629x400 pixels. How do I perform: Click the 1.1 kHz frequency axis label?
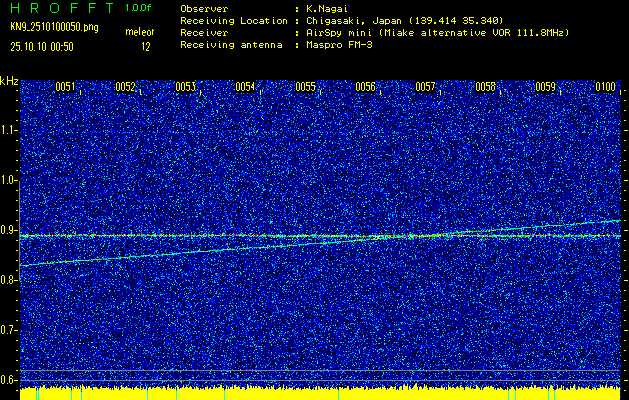point(9,130)
